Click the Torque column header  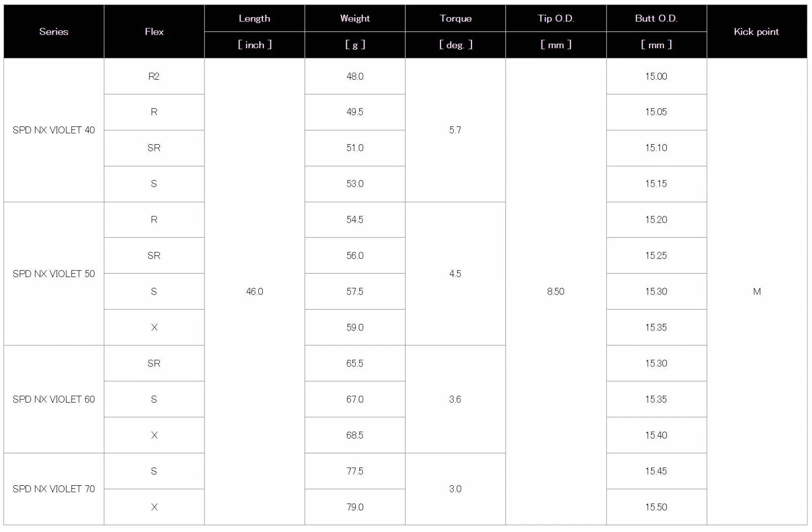point(455,18)
